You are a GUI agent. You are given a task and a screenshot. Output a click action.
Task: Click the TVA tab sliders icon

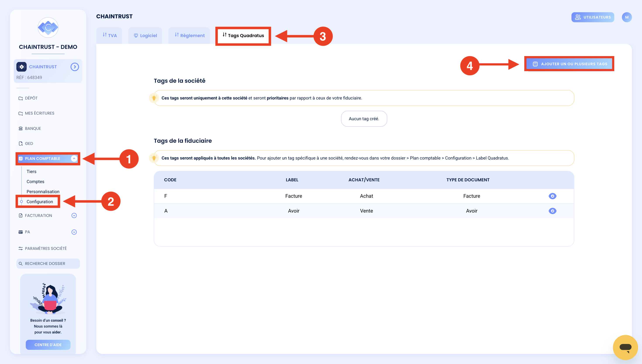click(105, 35)
